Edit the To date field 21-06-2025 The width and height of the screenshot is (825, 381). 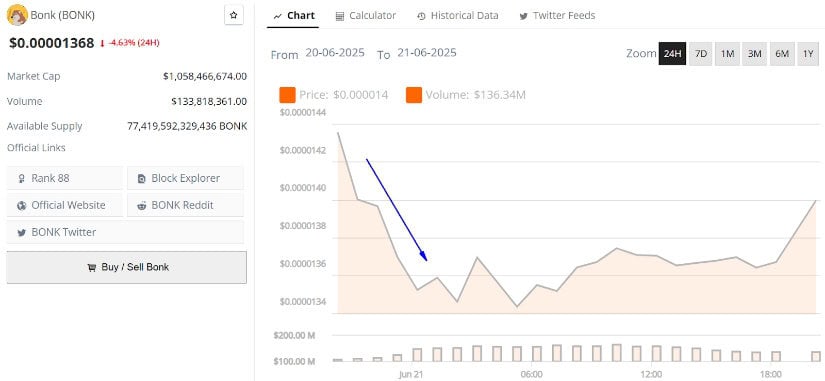pyautogui.click(x=427, y=53)
